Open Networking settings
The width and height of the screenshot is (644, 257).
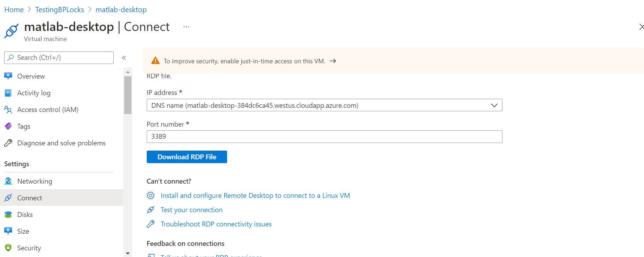[x=35, y=181]
